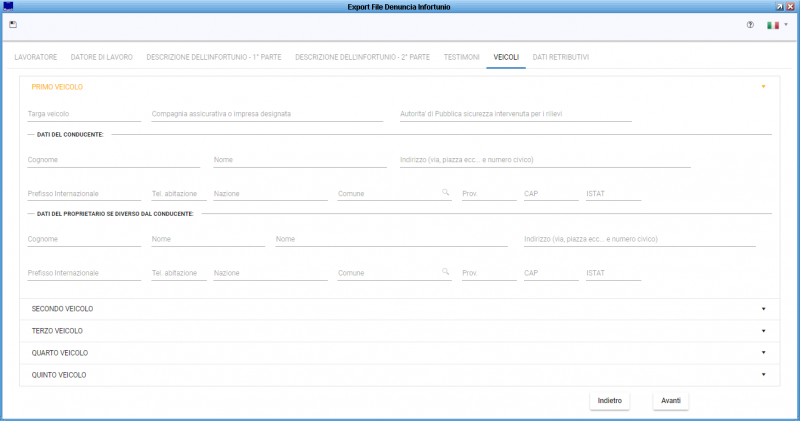800x421 pixels.
Task: Expand the Terzo Veicolo section
Action: [x=763, y=331]
